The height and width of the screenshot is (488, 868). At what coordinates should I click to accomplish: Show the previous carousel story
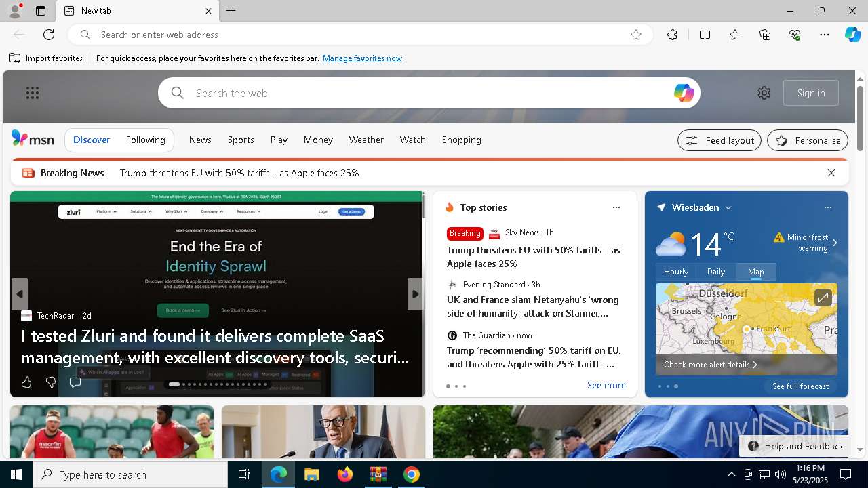20,294
